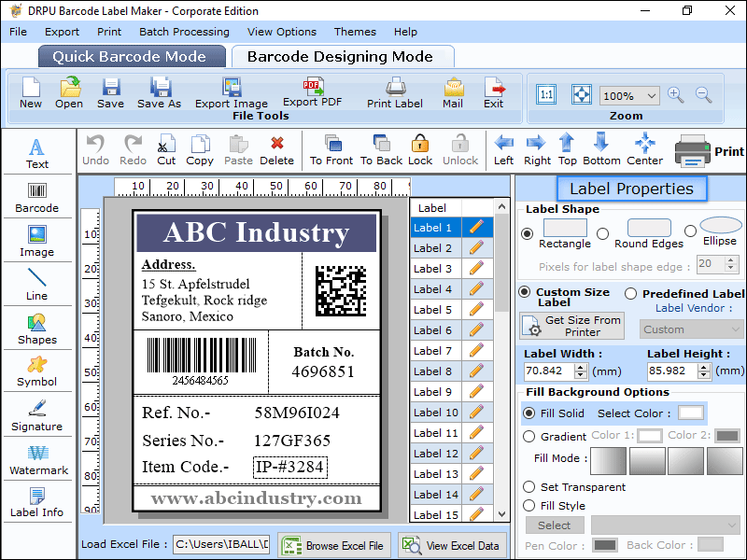Increase Label Width spinner
This screenshot has width=747, height=560.
[580, 367]
